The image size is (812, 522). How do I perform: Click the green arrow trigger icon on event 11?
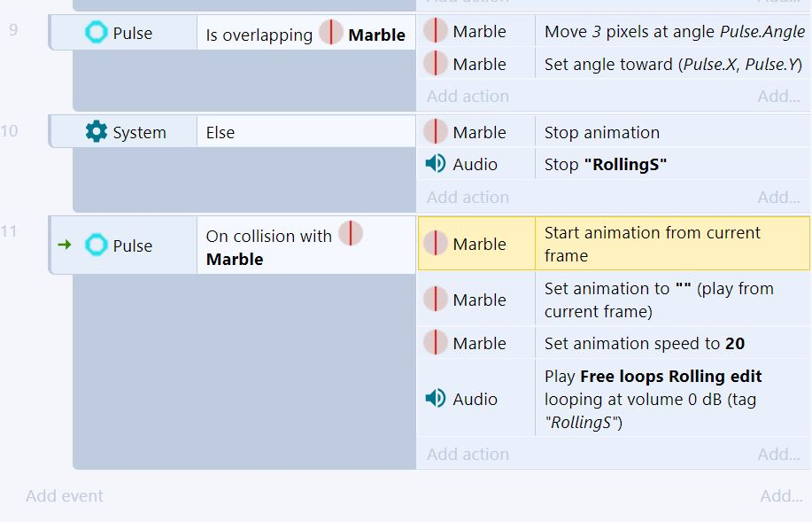coord(64,245)
